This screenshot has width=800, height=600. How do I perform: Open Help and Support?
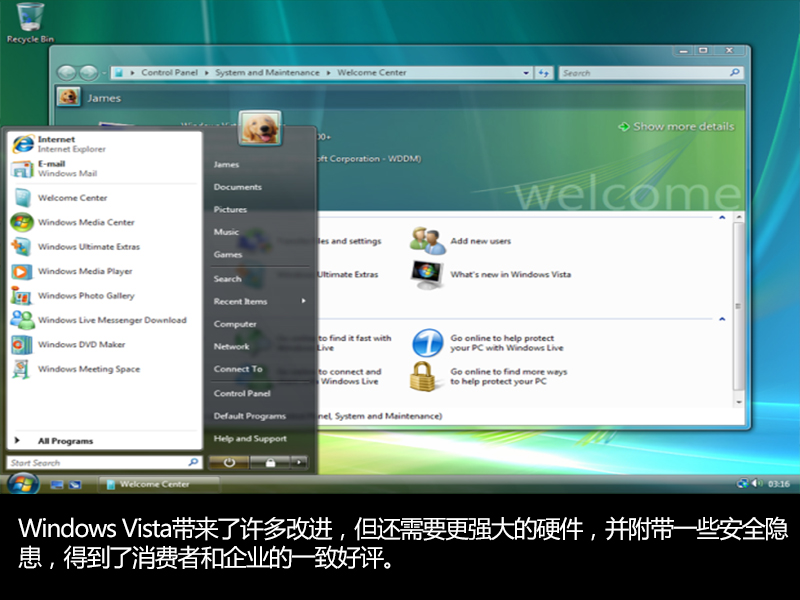pyautogui.click(x=250, y=438)
